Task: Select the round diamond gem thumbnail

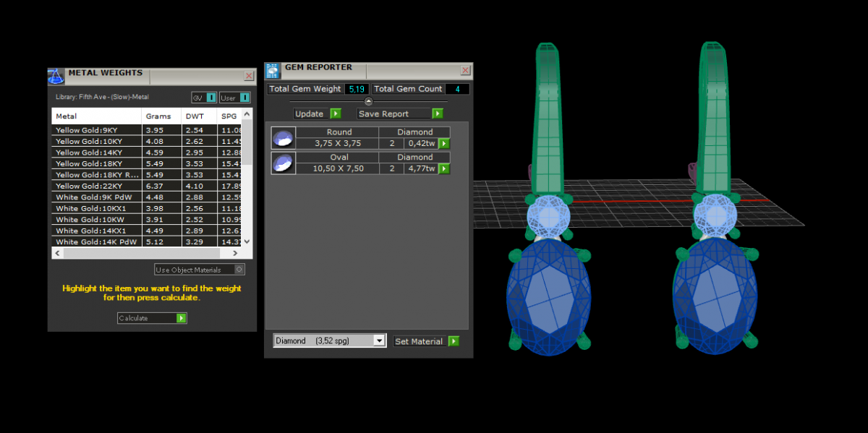Action: coord(283,138)
